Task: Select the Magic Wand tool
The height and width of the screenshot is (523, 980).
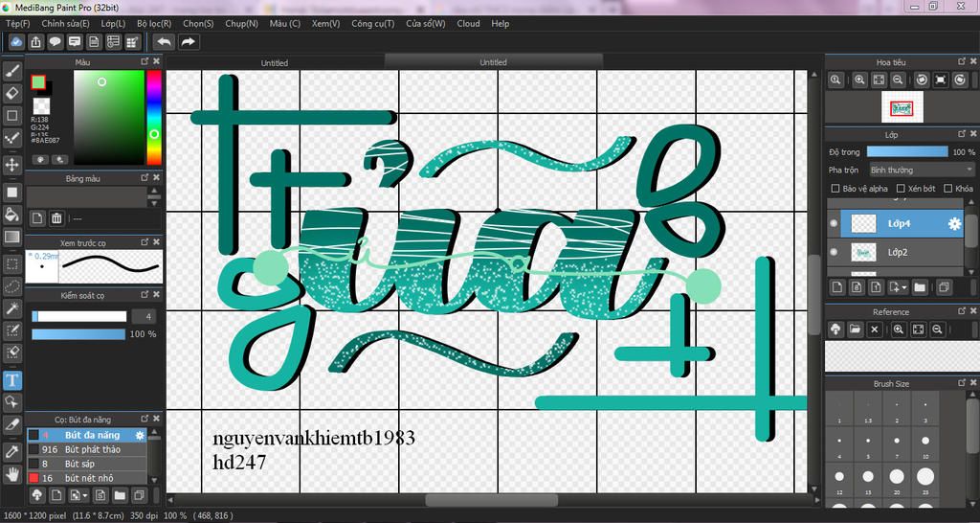Action: click(x=12, y=308)
